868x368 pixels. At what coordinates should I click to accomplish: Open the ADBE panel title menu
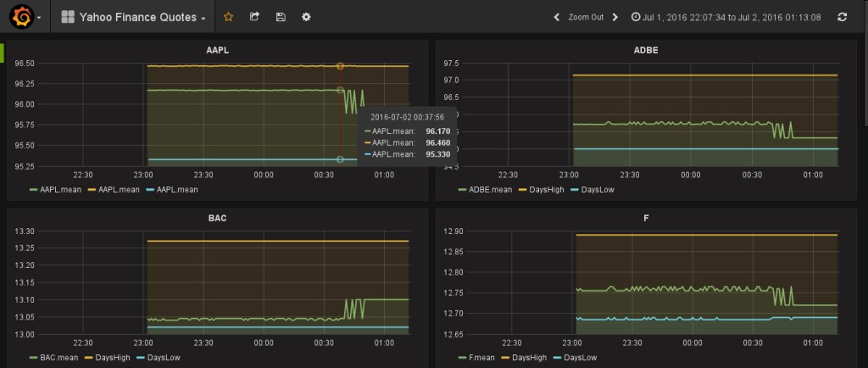(x=645, y=50)
